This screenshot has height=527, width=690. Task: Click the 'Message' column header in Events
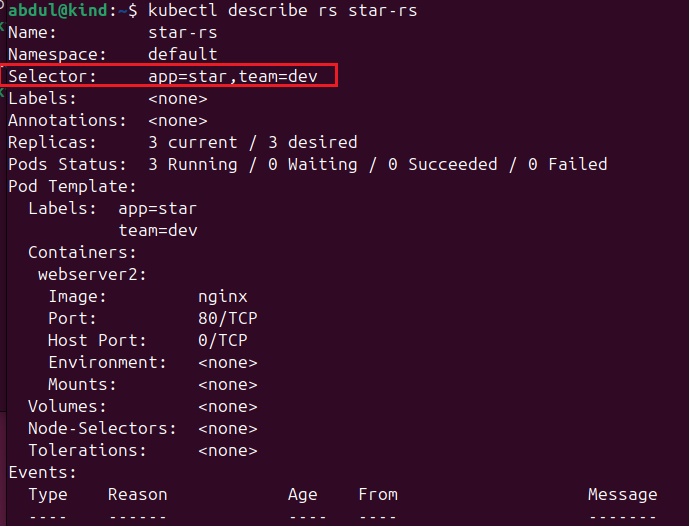tap(622, 494)
